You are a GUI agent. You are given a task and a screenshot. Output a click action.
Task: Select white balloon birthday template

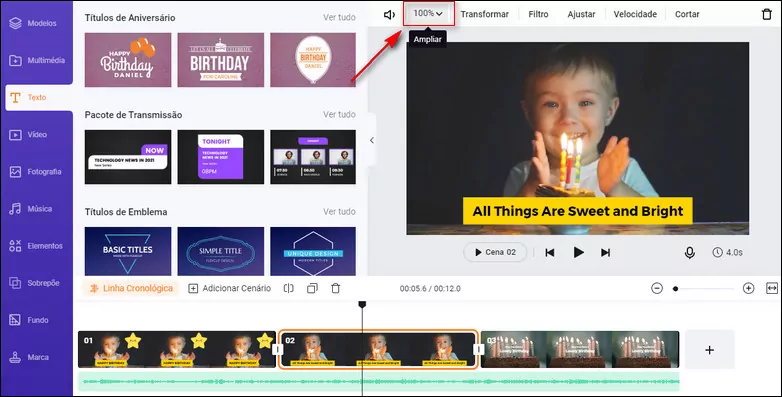313,60
